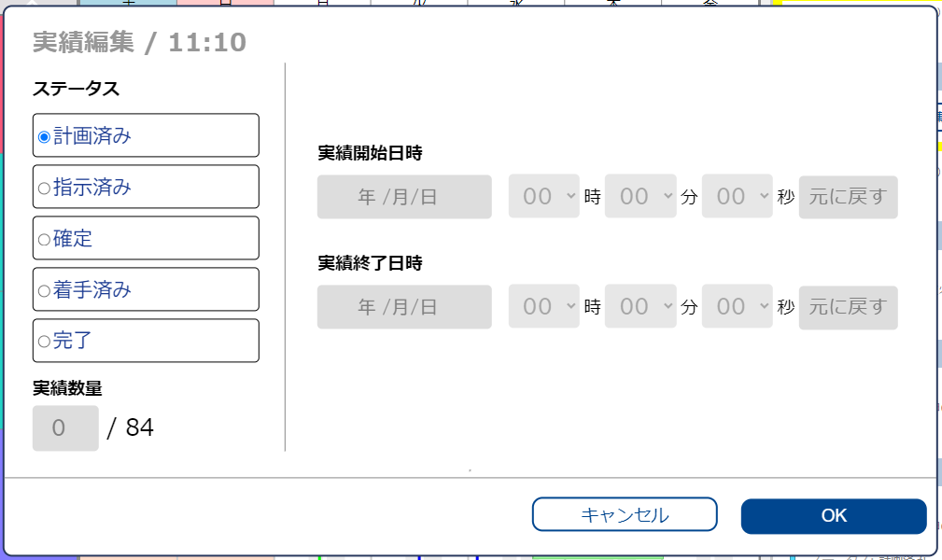Image resolution: width=942 pixels, height=560 pixels.
Task: Click the 実績終了日時 date input field
Action: pos(404,307)
